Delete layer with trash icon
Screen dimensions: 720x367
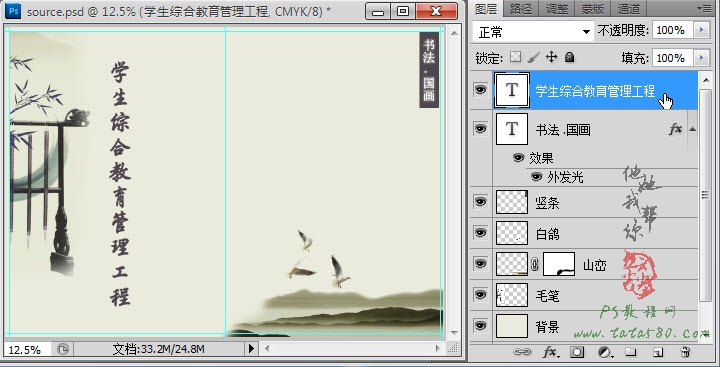point(685,352)
